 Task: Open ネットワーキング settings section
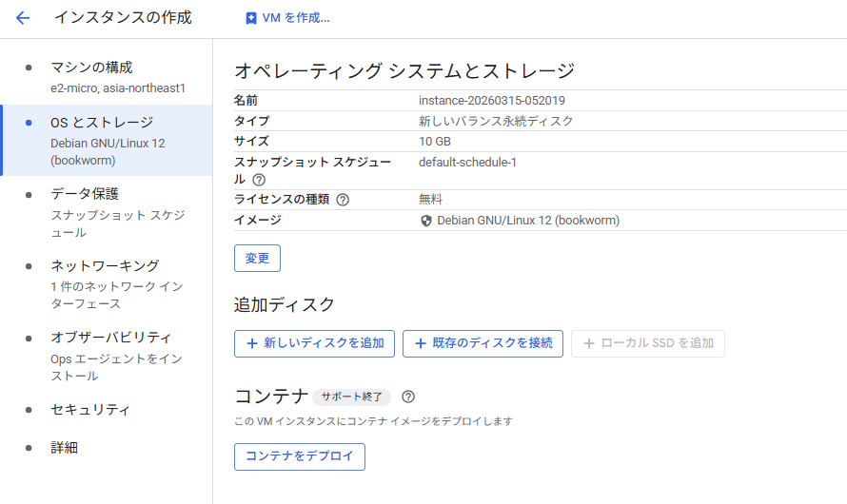pos(105,265)
